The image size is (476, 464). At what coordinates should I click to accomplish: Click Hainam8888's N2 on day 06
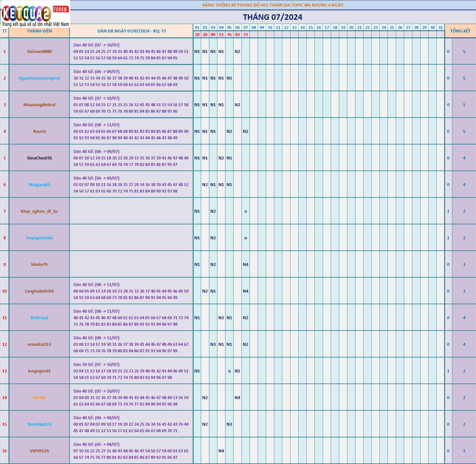[238, 51]
